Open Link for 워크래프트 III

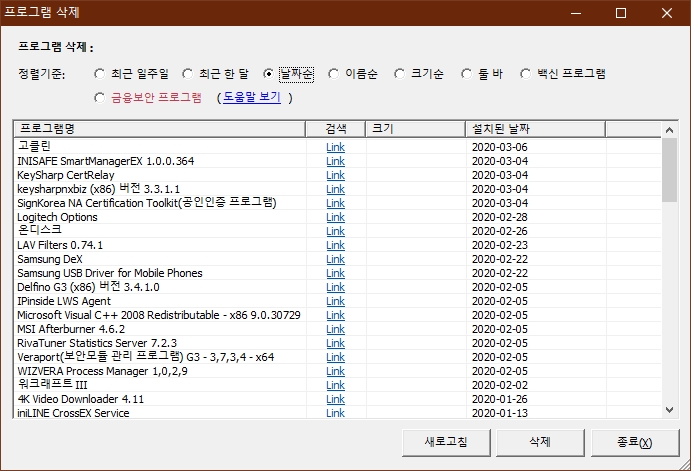coord(335,386)
